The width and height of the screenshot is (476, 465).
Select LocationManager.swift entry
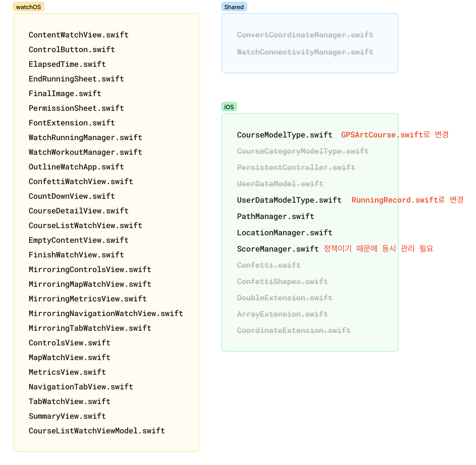(284, 232)
